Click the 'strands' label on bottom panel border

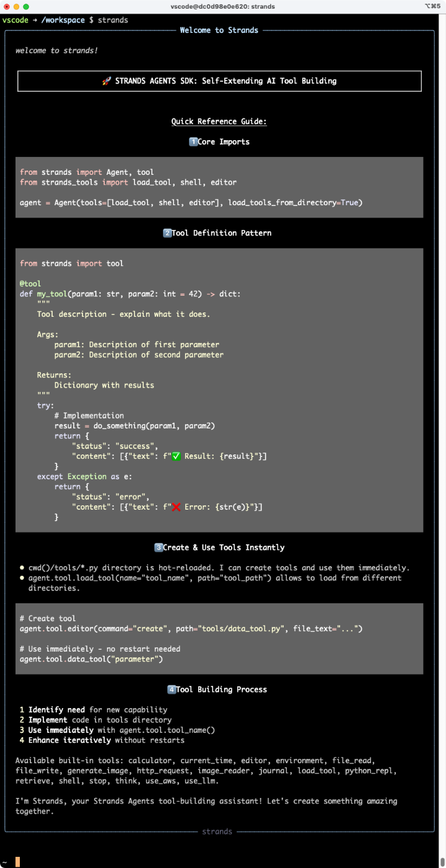[217, 831]
